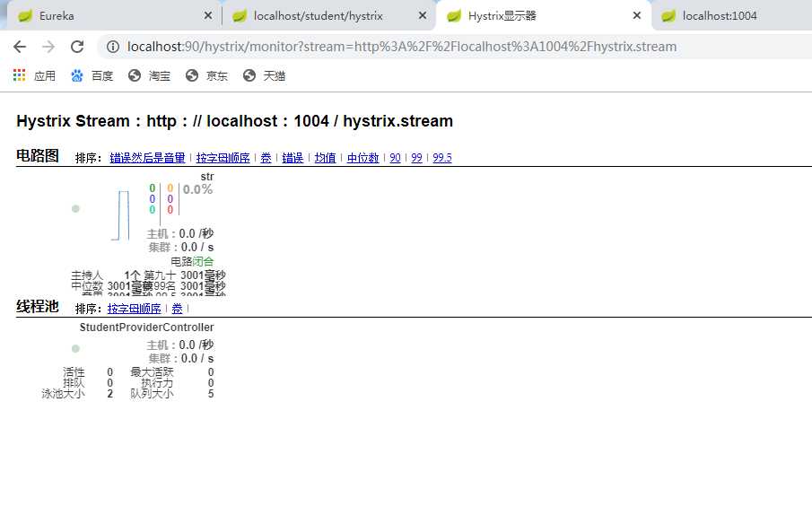This screenshot has width=812, height=524.
Task: Click the 泳池大小 label
Action: click(x=63, y=394)
